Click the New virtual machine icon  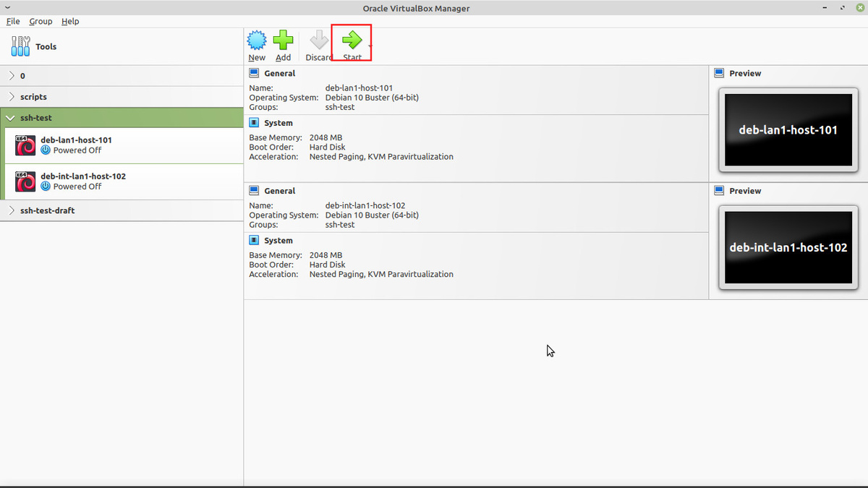click(257, 40)
